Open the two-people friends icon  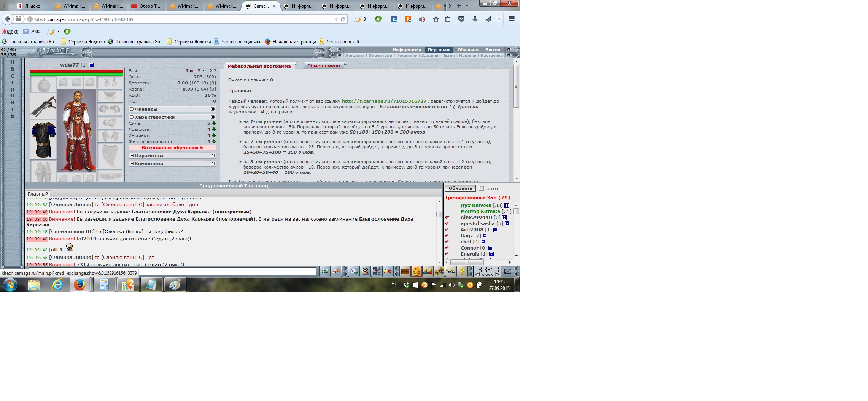pyautogui.click(x=428, y=271)
